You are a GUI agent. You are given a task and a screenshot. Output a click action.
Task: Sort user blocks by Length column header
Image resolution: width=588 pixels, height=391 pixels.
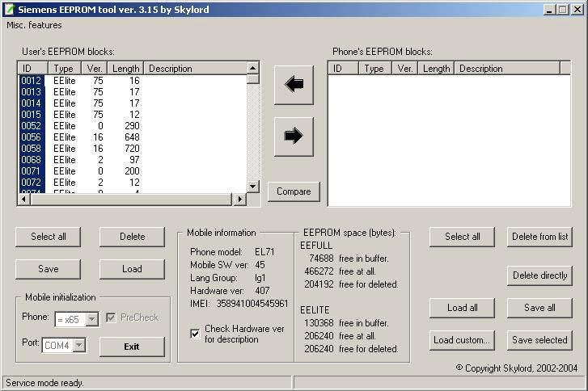click(x=125, y=69)
